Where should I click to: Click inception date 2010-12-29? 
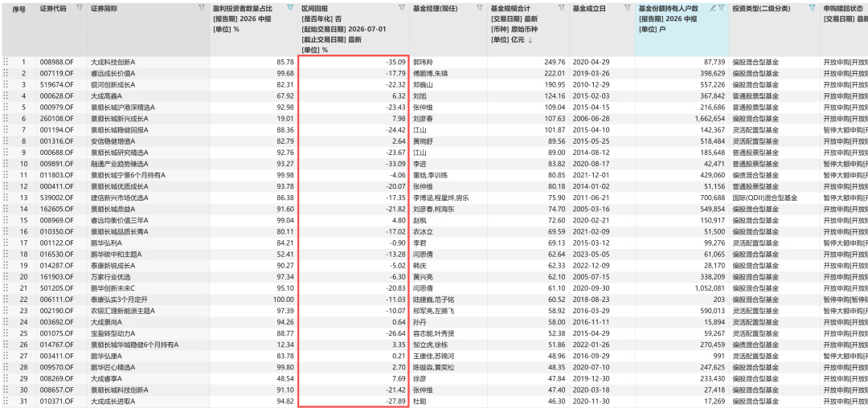point(591,84)
